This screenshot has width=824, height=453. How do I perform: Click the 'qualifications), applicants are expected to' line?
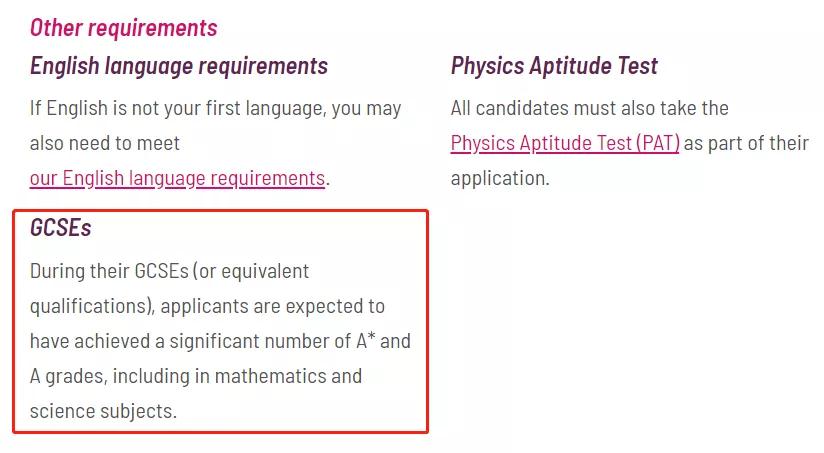[x=207, y=306]
